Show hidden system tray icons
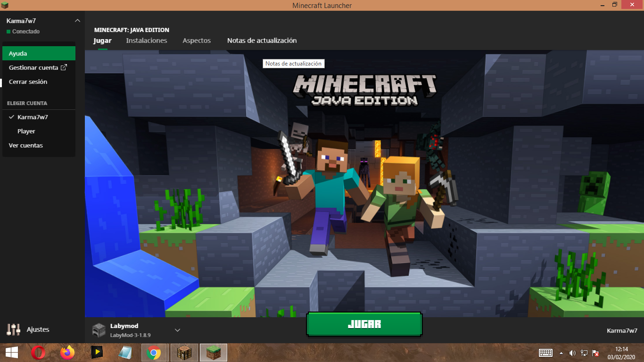This screenshot has width=644, height=362. (561, 353)
